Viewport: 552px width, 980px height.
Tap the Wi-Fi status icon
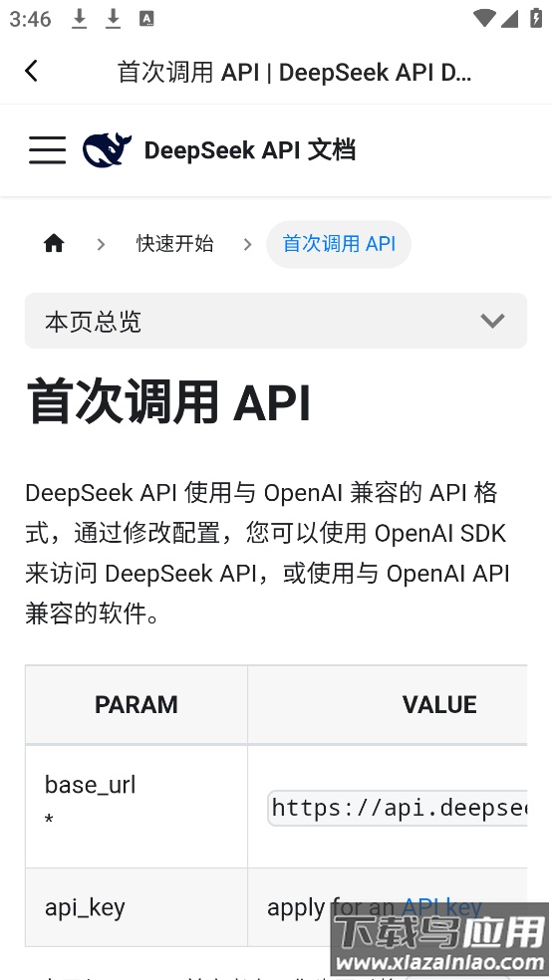484,18
